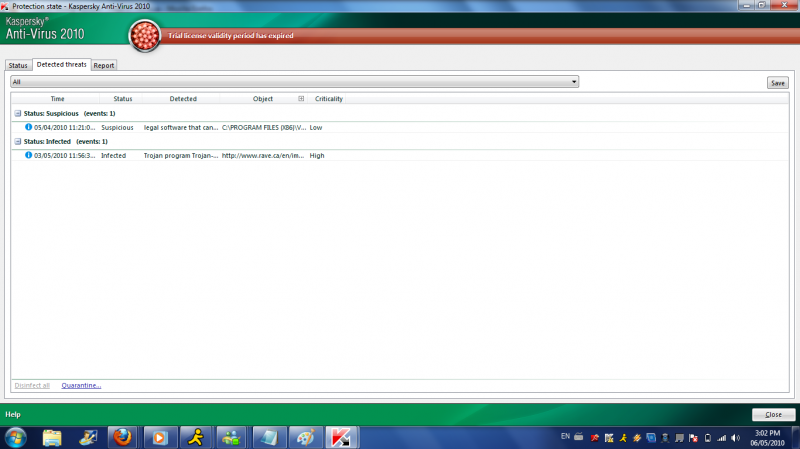This screenshot has width=800, height=449.
Task: Sort by the Status column header
Action: coord(122,98)
